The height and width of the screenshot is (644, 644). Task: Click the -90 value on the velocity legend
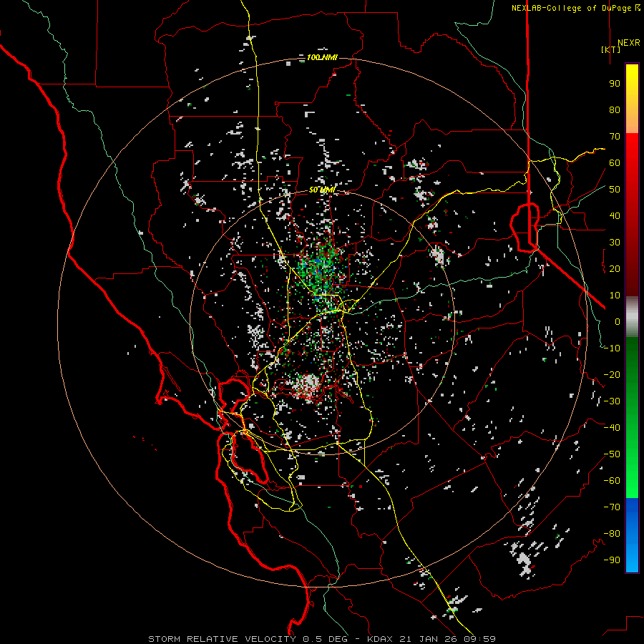point(612,560)
